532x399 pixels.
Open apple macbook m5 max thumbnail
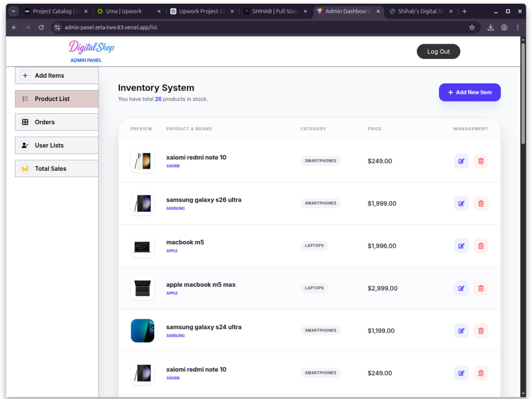(143, 288)
